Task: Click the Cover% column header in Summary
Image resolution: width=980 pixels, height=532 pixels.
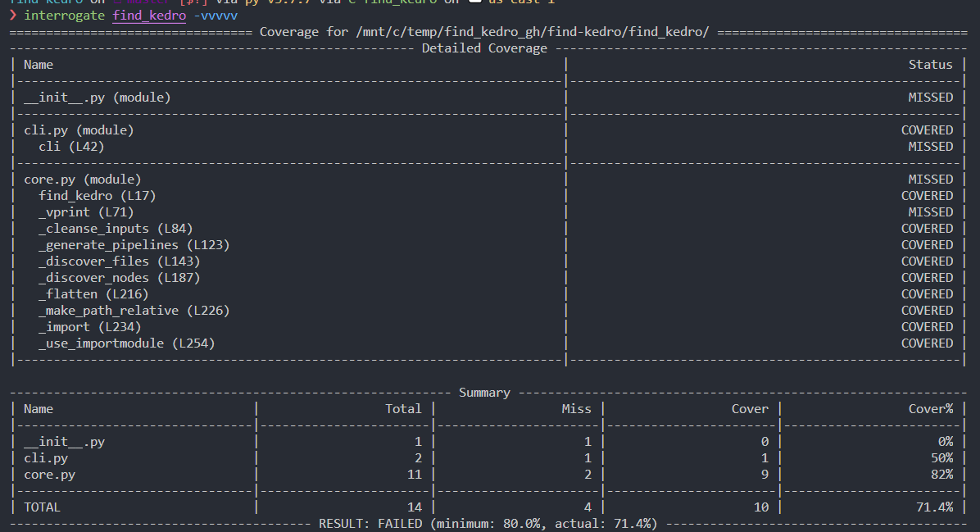Action: (x=930, y=409)
